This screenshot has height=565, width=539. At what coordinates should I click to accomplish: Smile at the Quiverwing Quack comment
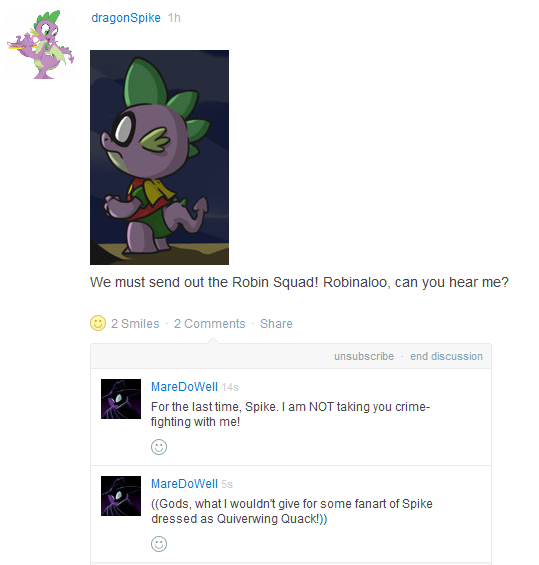click(159, 544)
